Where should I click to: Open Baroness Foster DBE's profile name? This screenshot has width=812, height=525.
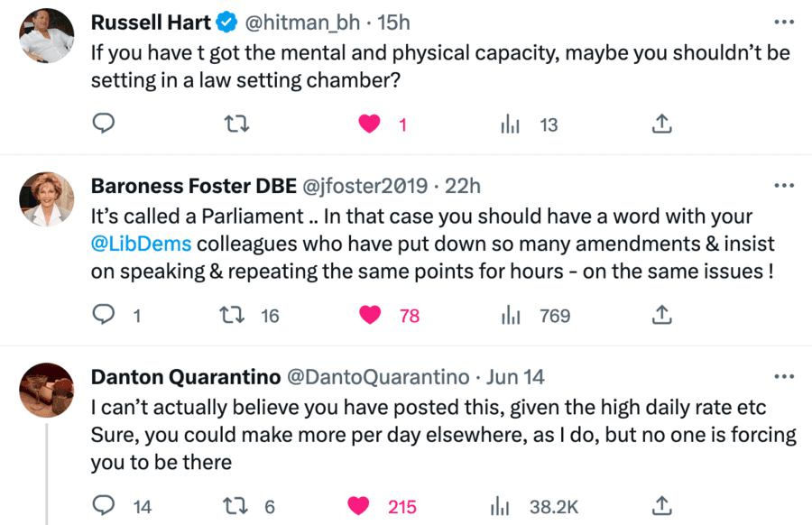pos(193,187)
